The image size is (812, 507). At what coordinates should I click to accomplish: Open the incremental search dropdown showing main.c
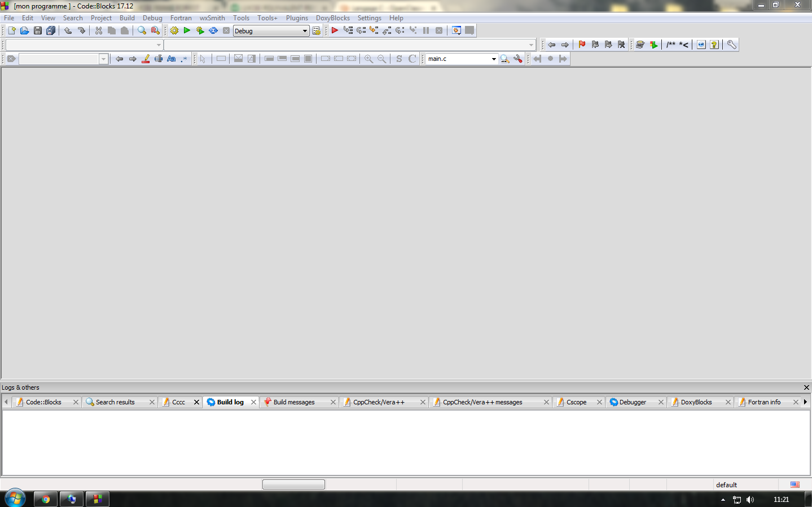point(494,58)
